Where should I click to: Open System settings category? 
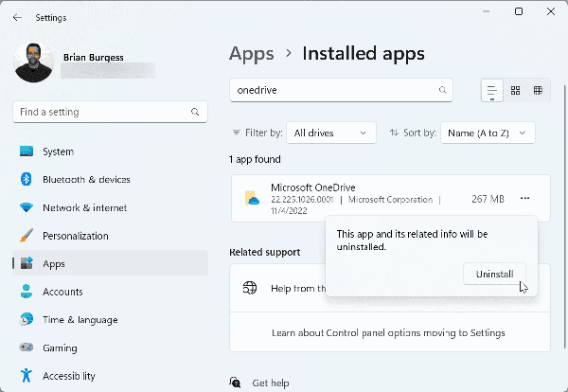coord(110,151)
